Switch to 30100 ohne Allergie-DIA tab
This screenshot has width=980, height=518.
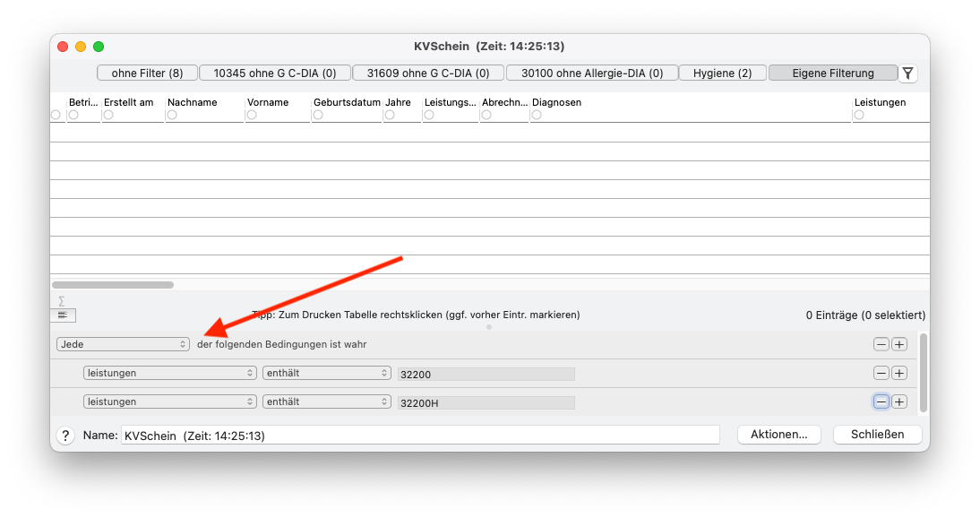point(592,73)
